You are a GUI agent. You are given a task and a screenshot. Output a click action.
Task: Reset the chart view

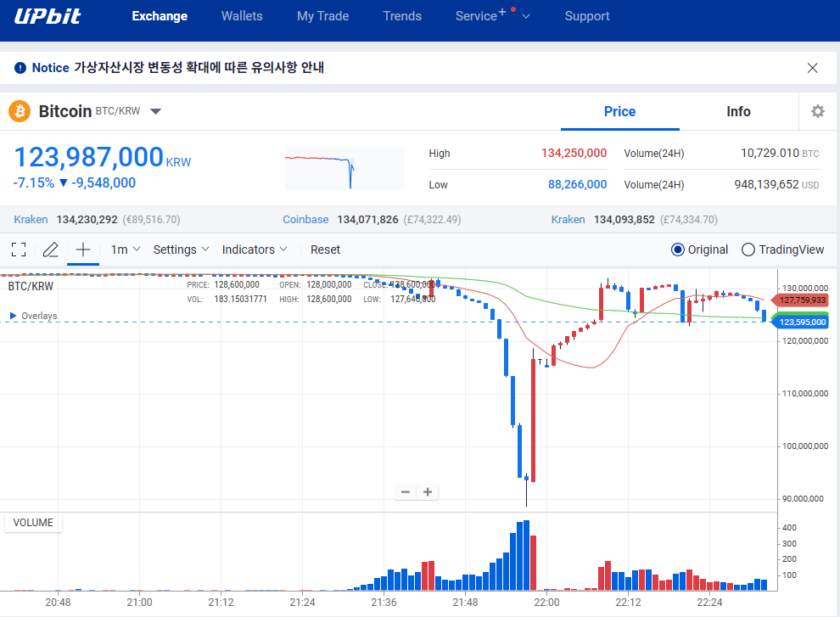[325, 250]
